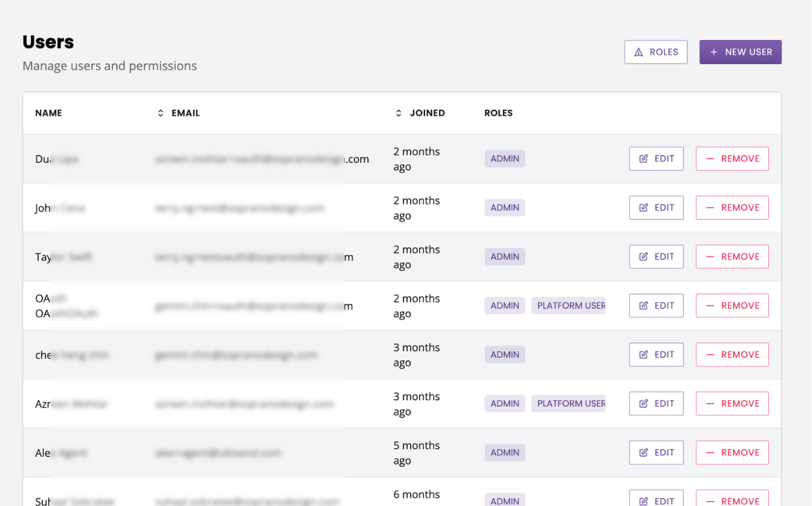
Task: Remove the Suhael user at the bottom
Action: point(732,500)
